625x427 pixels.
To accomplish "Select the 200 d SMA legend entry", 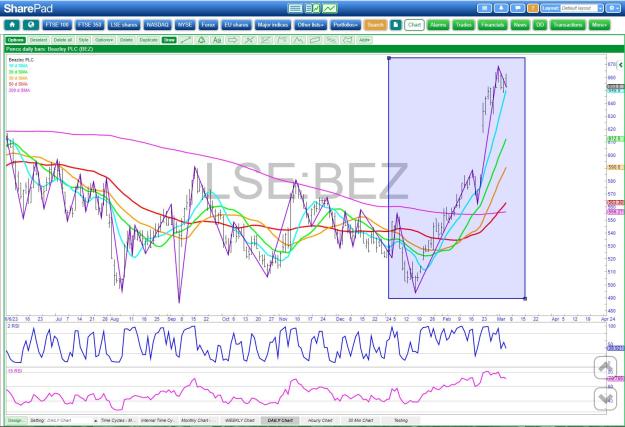I will [19, 91].
